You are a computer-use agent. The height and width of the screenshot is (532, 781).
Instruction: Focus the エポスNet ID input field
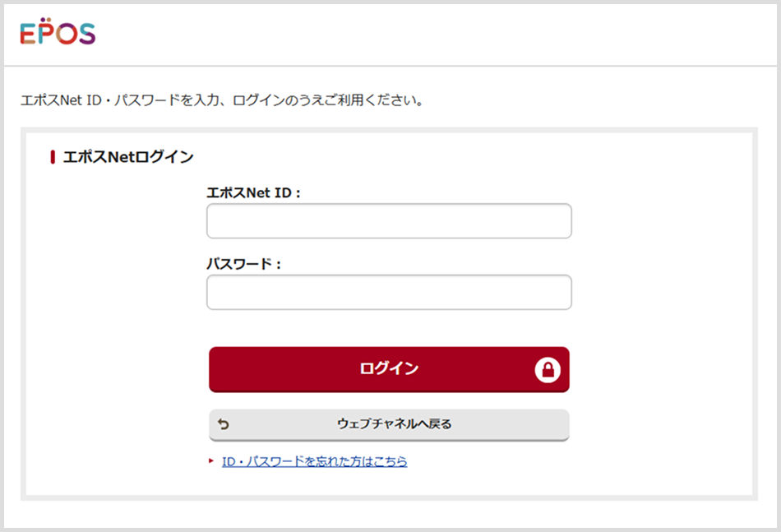point(389,221)
